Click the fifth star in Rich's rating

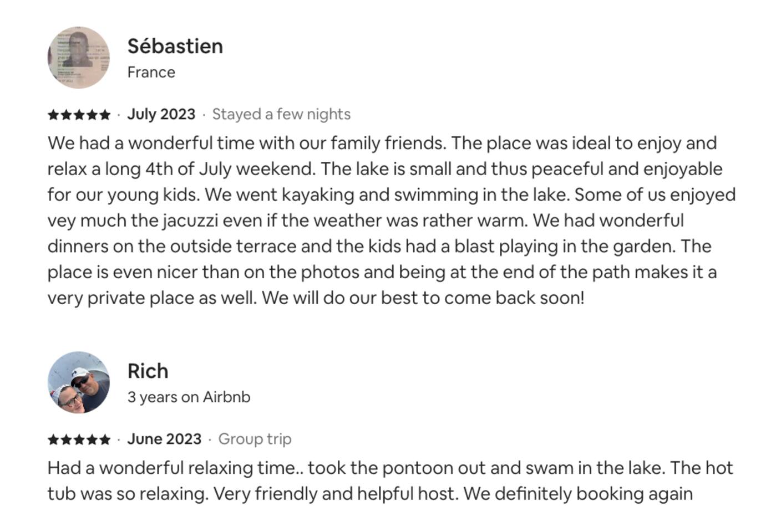105,439
